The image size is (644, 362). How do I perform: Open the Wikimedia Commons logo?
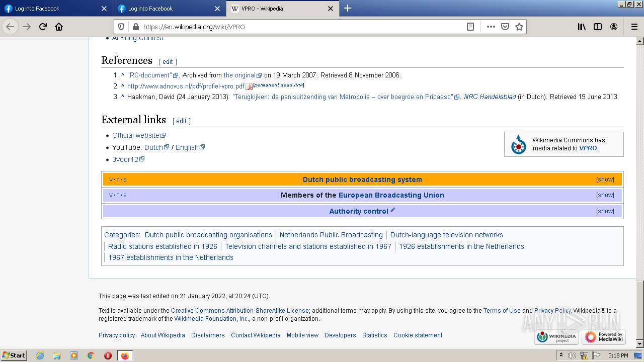518,144
